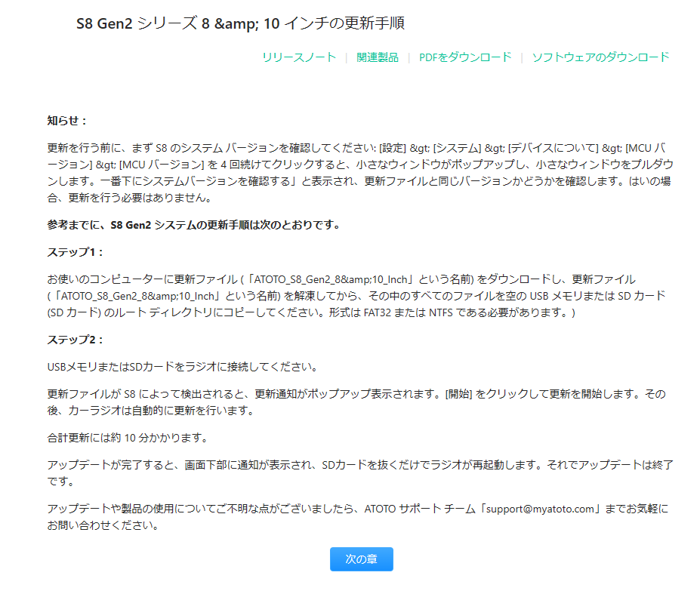
Task: Click the FAT32 または NTFS format text
Action: pos(408,312)
